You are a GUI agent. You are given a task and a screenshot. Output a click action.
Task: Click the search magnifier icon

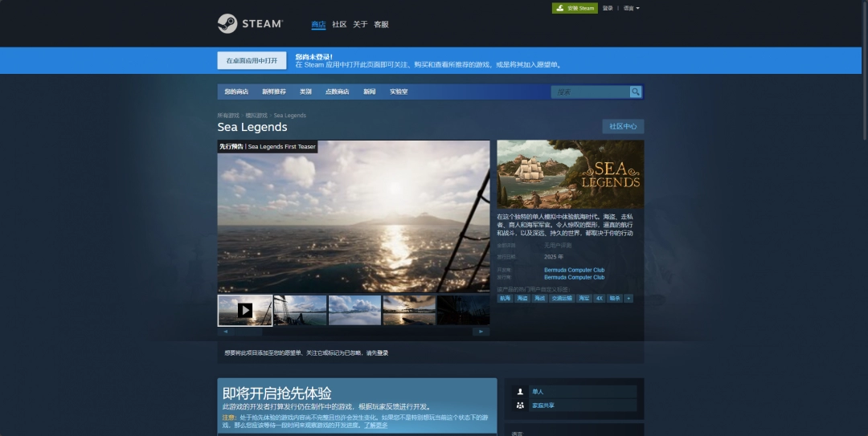pyautogui.click(x=636, y=92)
